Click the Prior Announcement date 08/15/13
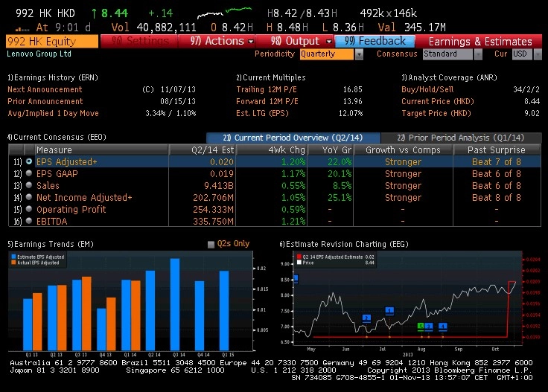 [178, 101]
